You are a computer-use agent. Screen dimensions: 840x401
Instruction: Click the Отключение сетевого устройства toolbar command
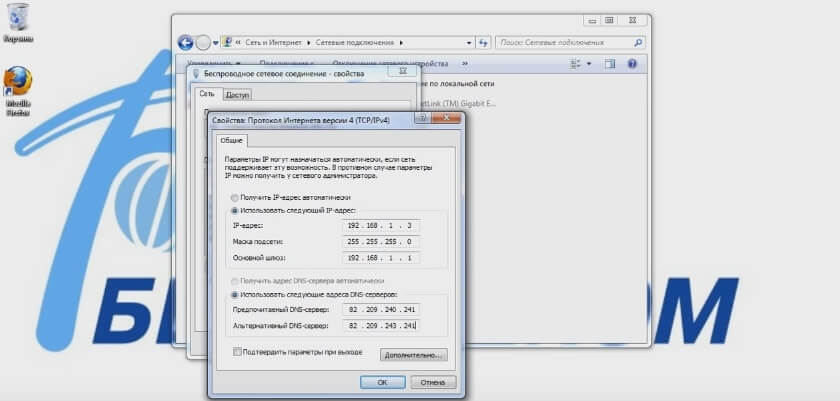[390, 63]
